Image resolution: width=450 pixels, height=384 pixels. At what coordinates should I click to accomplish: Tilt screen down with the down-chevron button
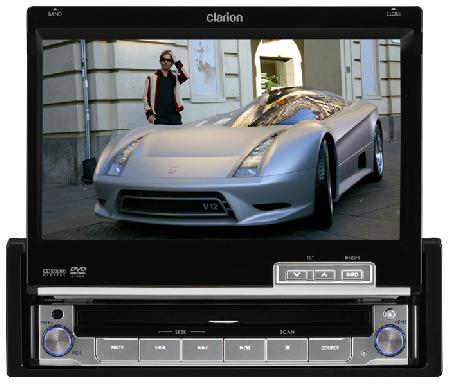(296, 275)
